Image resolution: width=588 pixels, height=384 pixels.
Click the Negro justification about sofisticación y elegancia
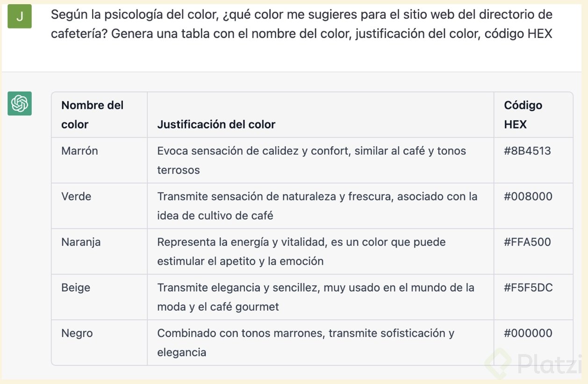[305, 342]
